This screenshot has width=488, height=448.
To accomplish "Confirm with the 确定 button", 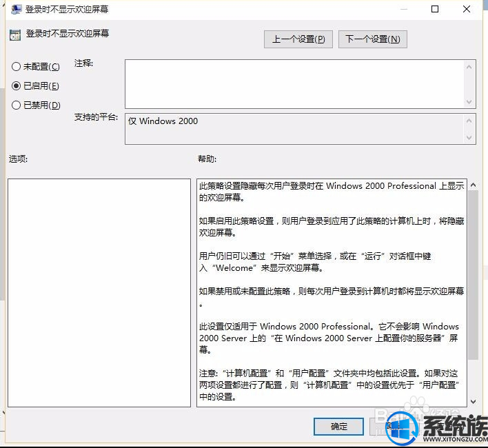I will (338, 427).
